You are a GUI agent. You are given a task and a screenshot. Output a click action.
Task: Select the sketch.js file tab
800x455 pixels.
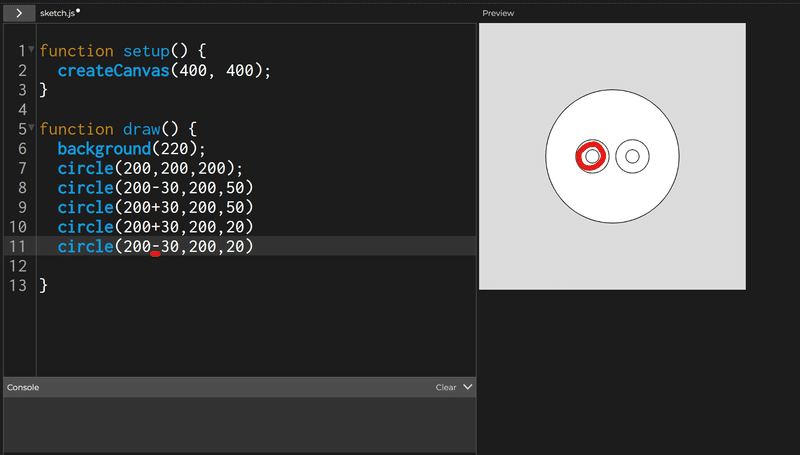pos(58,13)
